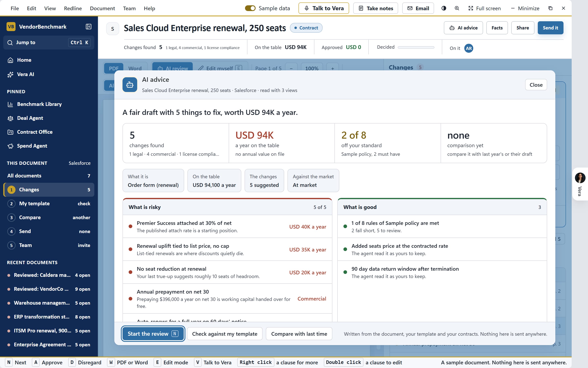This screenshot has height=368, width=588.
Task: Click Send it button
Action: click(x=550, y=28)
